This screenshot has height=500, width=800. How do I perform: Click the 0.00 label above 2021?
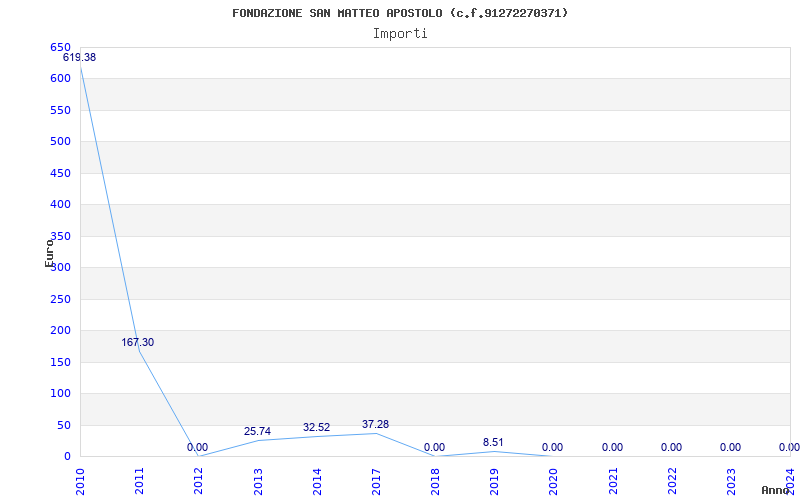click(612, 448)
